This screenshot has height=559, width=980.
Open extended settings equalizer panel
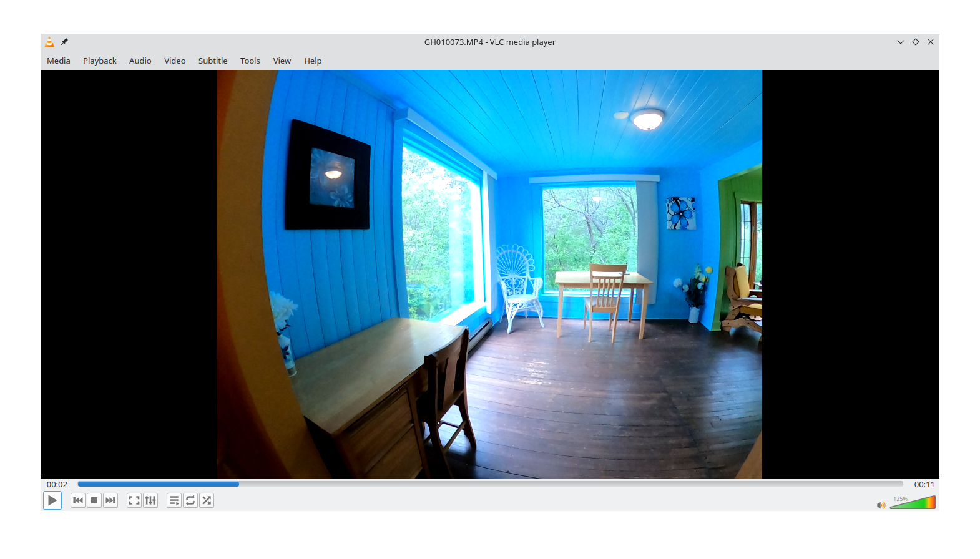[x=150, y=500]
